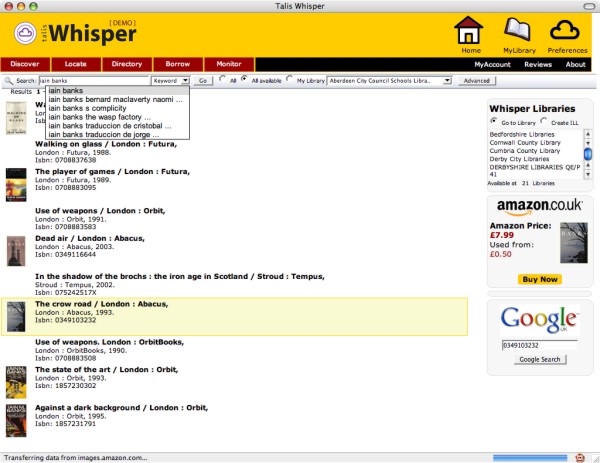
Task: Open 'Use of weapons. London : OrbitBooks' title
Action: (x=110, y=342)
